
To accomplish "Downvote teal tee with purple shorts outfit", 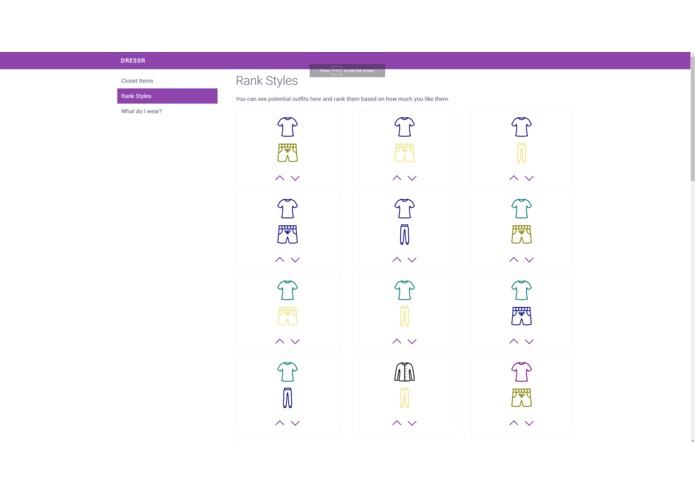I will 529,341.
